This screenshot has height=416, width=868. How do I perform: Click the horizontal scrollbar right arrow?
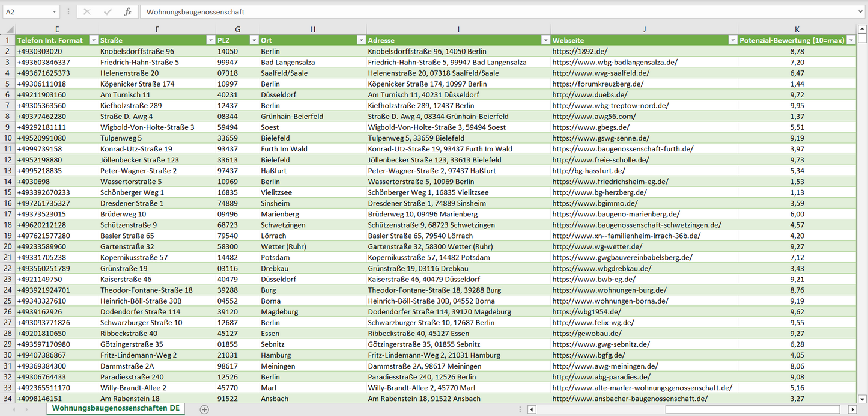tap(852, 409)
